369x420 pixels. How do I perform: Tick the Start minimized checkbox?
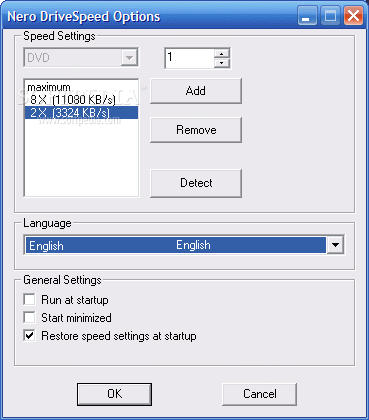click(x=29, y=317)
